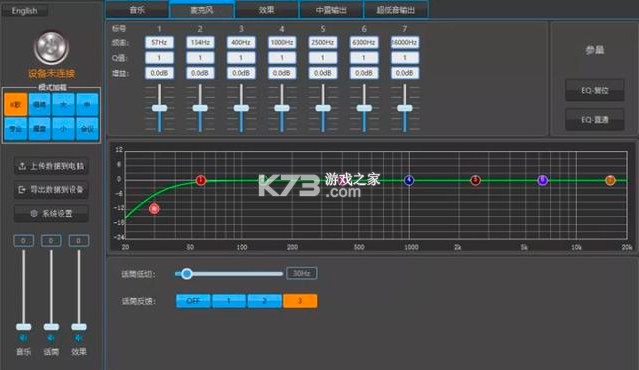Viewport: 639px width, 370px height.
Task: Open 系统设置 system settings
Action: [51, 213]
